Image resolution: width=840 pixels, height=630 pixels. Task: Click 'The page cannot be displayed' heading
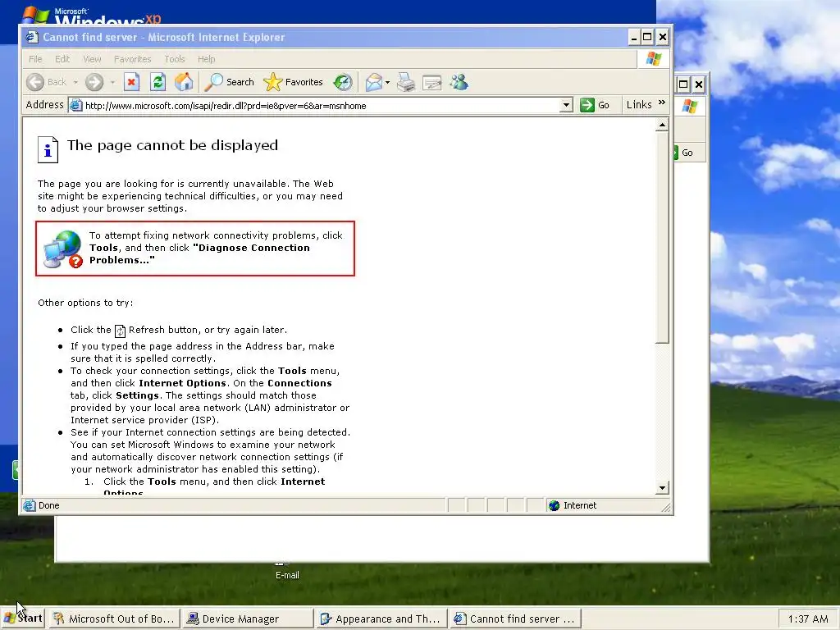pyautogui.click(x=172, y=145)
